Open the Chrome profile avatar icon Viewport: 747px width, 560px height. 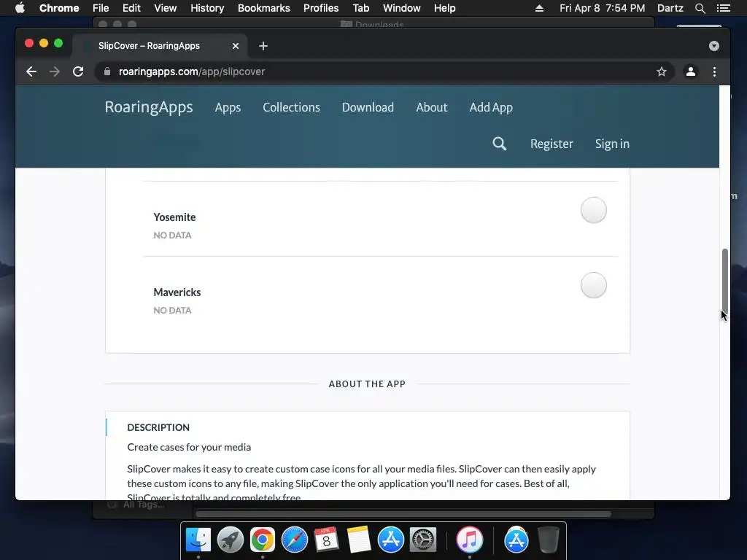pos(690,71)
